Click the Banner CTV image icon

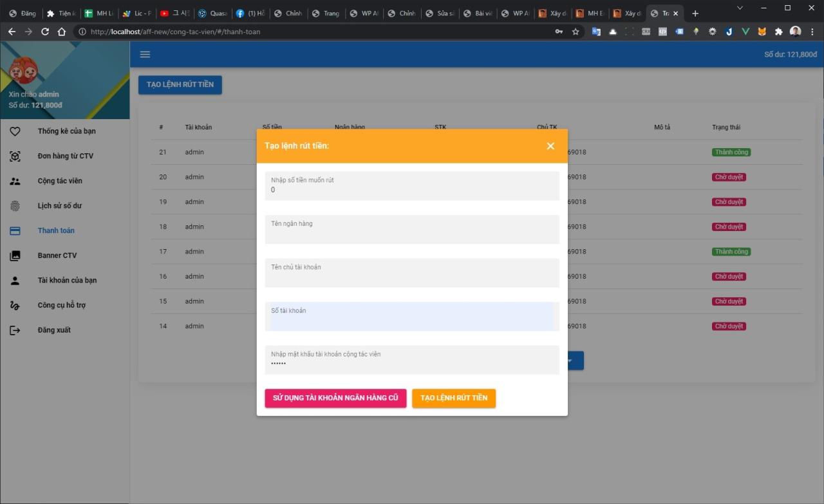(15, 255)
